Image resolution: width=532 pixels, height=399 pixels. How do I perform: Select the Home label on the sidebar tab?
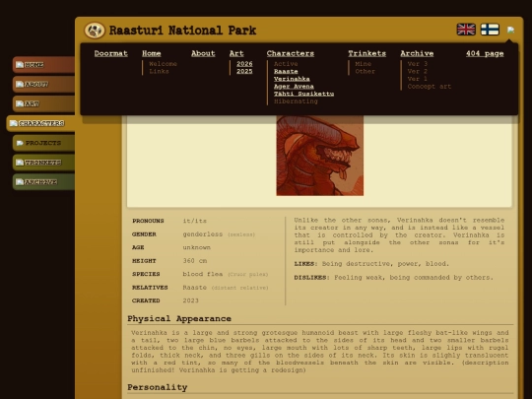click(33, 65)
